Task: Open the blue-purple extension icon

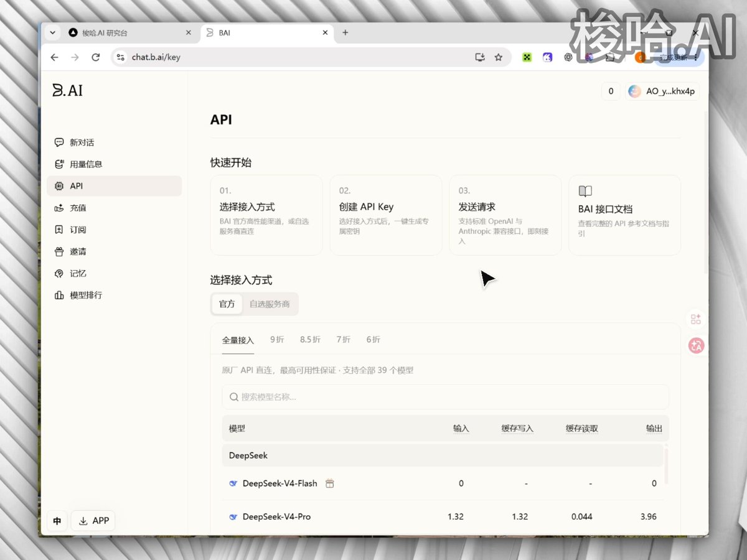Action: click(547, 57)
